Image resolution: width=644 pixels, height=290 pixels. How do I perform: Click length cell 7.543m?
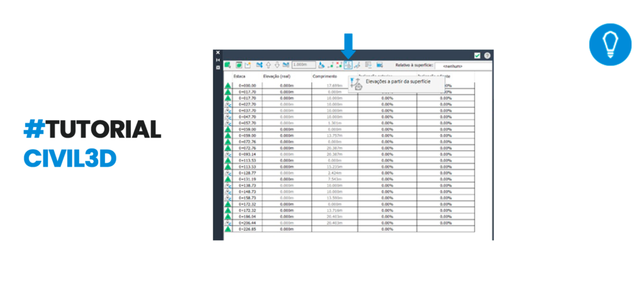pyautogui.click(x=335, y=179)
